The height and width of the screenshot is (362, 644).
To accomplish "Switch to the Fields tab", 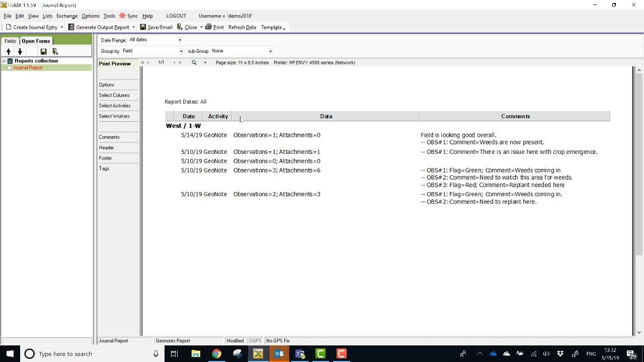I will pos(10,41).
